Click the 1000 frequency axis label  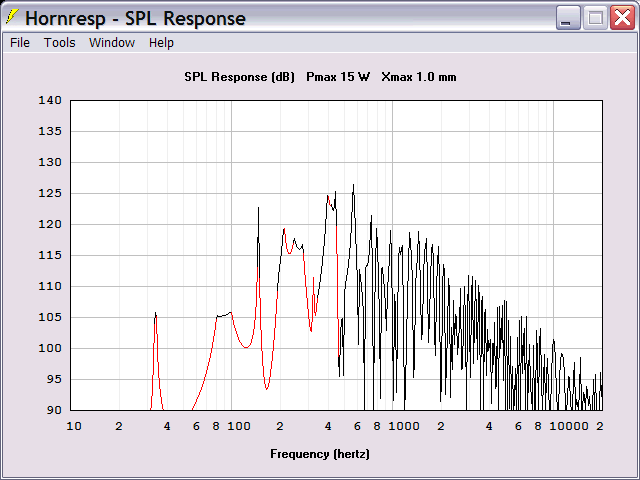(x=404, y=426)
